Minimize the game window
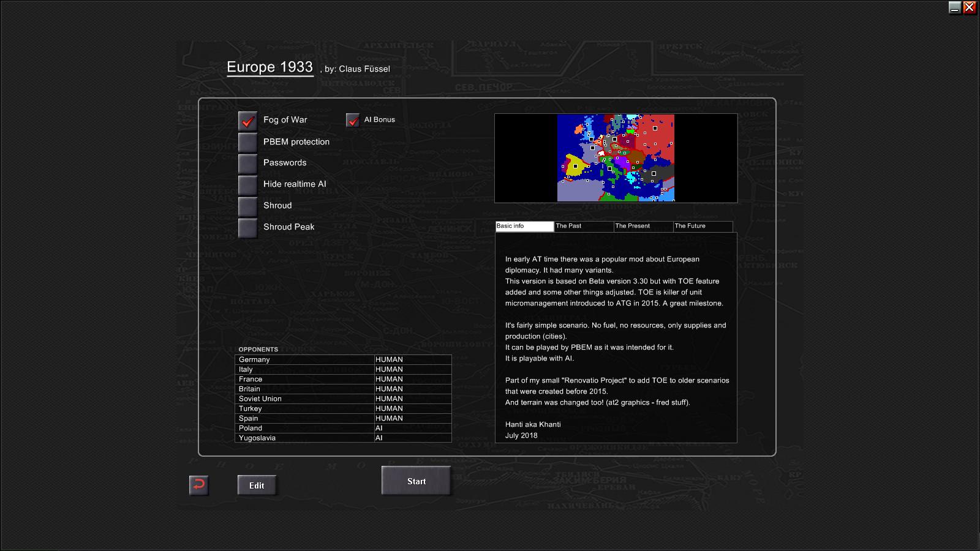This screenshot has height=551, width=980. pos(954,7)
